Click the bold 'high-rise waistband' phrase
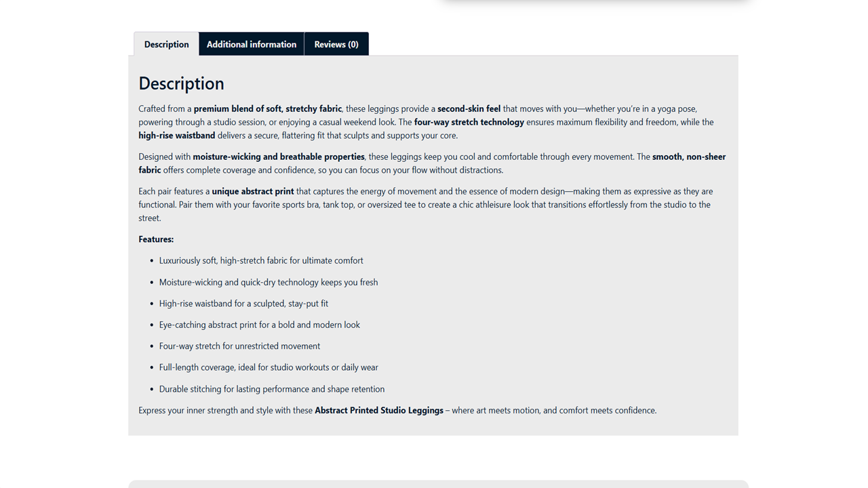The image size is (868, 488). coord(176,136)
